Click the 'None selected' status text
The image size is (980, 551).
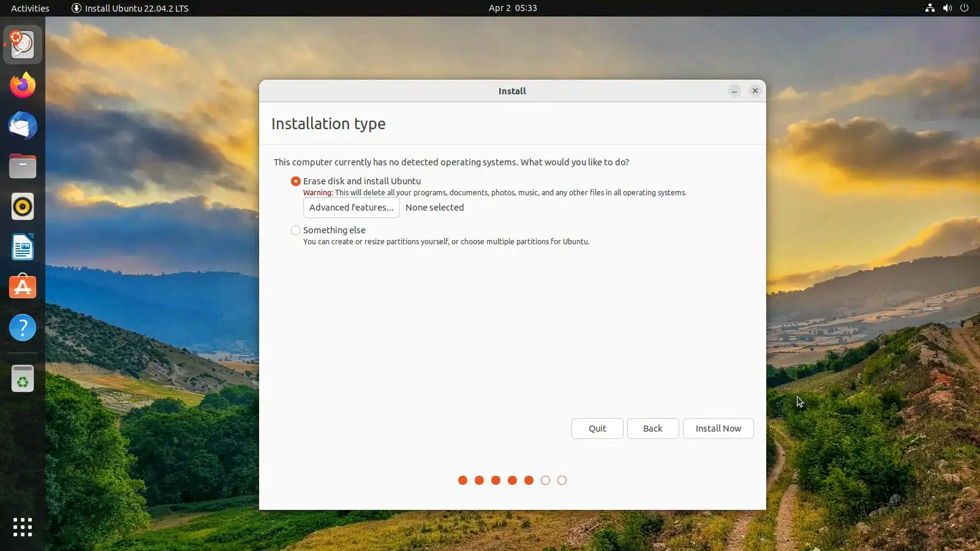(x=435, y=208)
